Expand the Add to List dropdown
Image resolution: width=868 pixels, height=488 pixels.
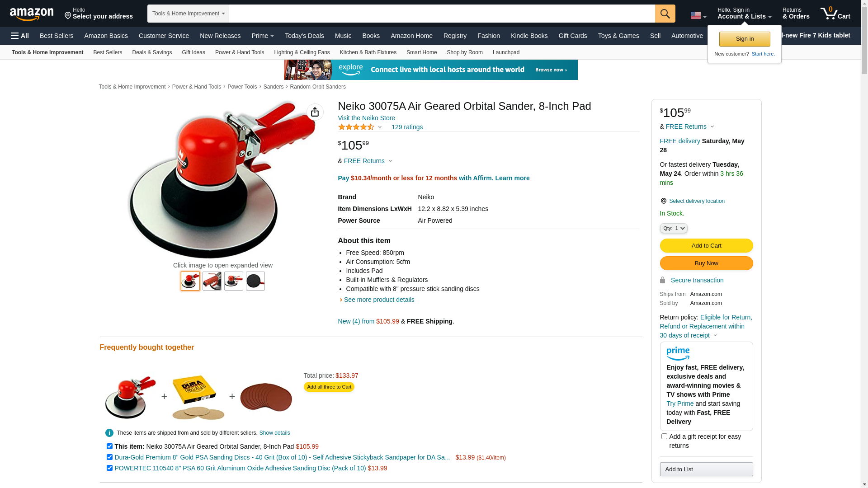click(x=706, y=469)
